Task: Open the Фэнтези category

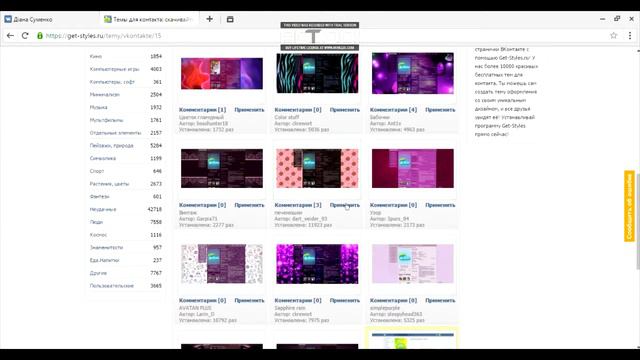Action: pyautogui.click(x=100, y=197)
